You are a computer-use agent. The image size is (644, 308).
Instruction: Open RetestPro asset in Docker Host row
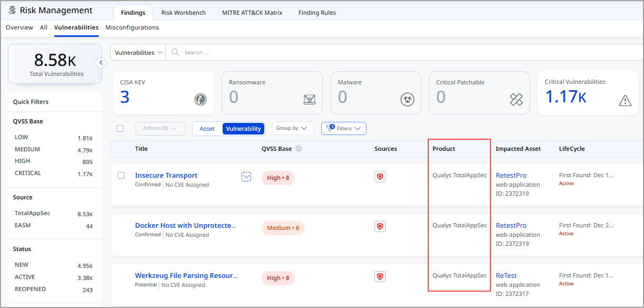click(511, 225)
